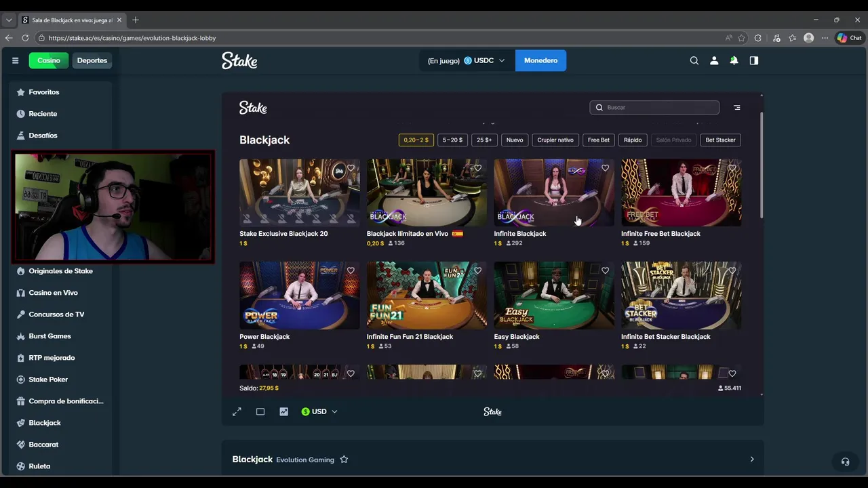Viewport: 868px width, 488px height.
Task: Filter by Free Bet tables
Action: [599, 140]
